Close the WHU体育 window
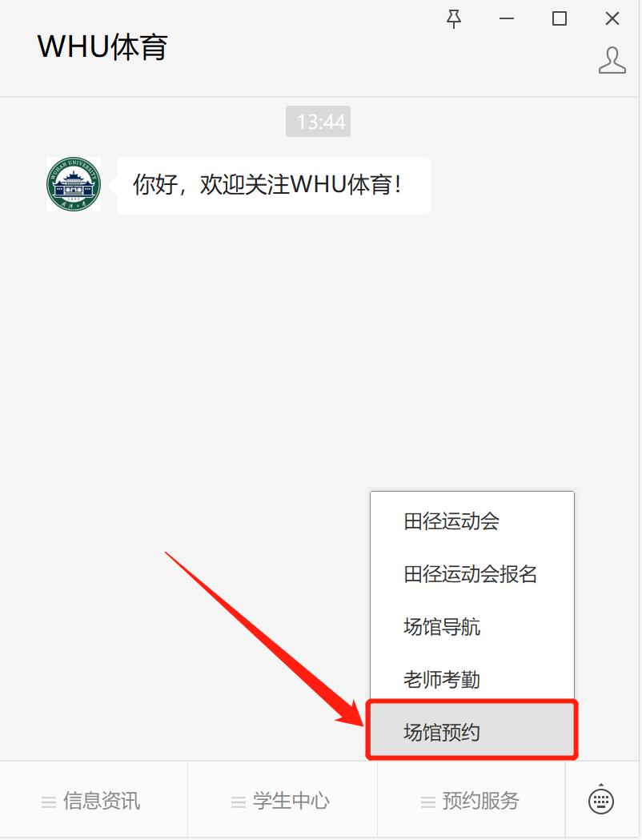Viewport: 642px width, 840px height. [612, 19]
